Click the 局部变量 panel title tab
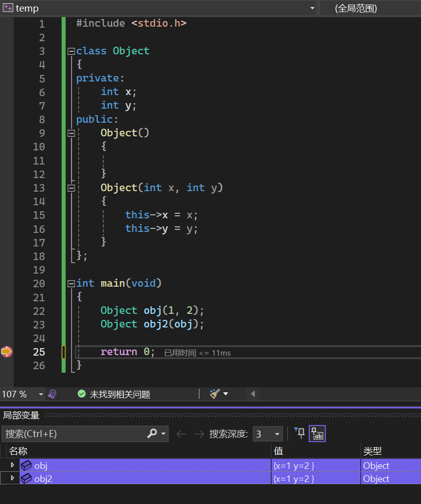The image size is (421, 504). tap(21, 415)
